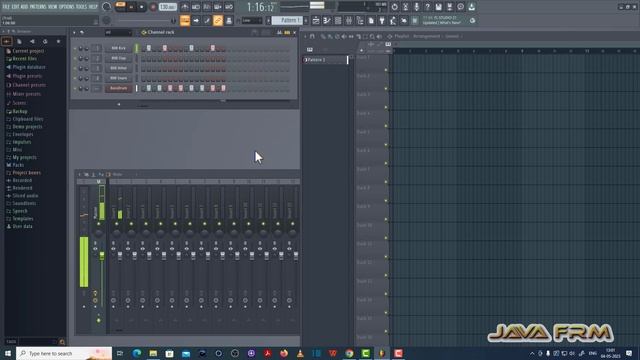Open the PATTERNS menu
Viewport: 640px width, 360px height.
pyautogui.click(x=38, y=7)
